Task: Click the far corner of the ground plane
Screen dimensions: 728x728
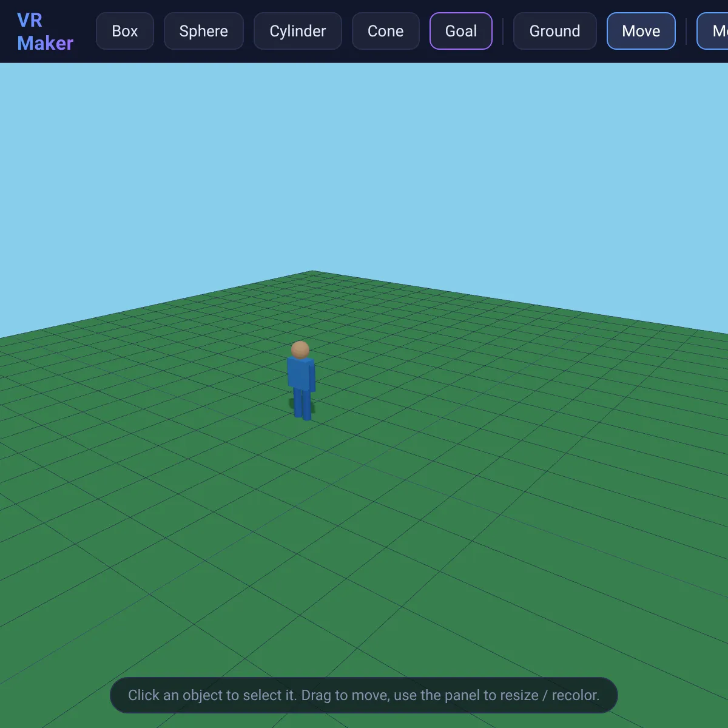Action: click(x=313, y=272)
